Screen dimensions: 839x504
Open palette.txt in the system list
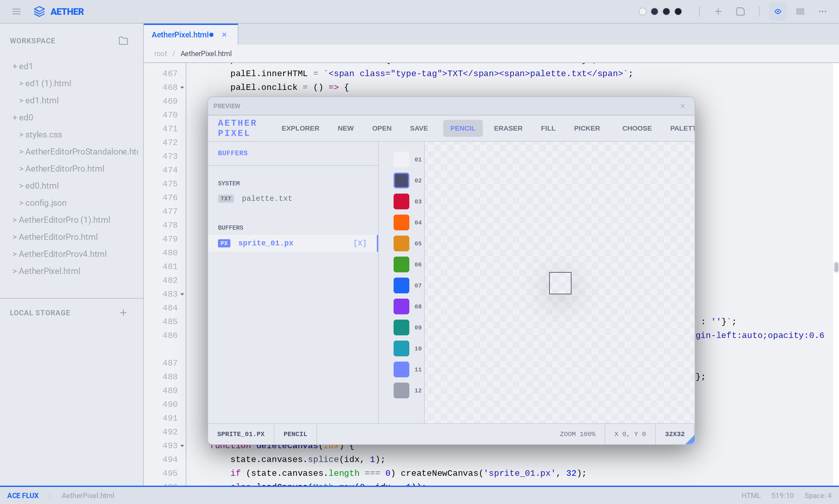(267, 198)
